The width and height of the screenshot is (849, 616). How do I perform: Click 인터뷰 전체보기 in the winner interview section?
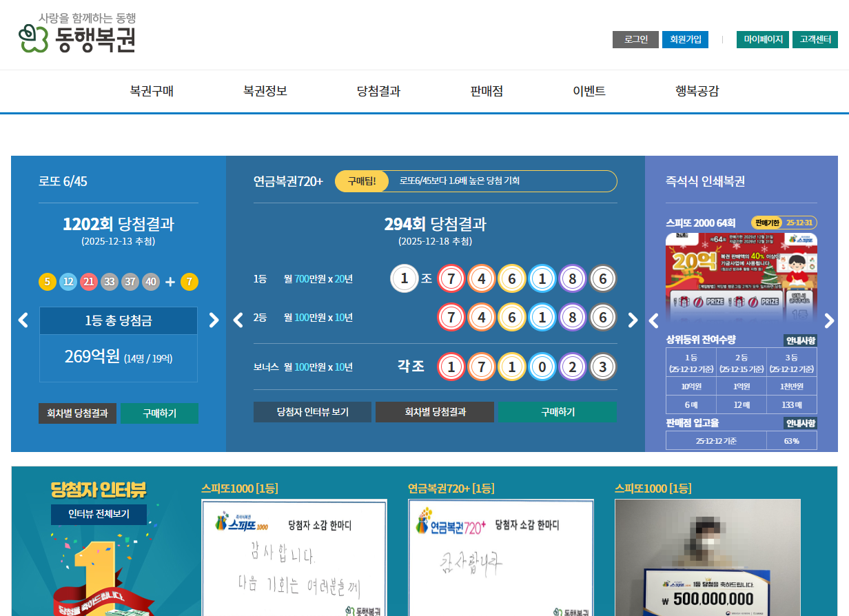(99, 514)
